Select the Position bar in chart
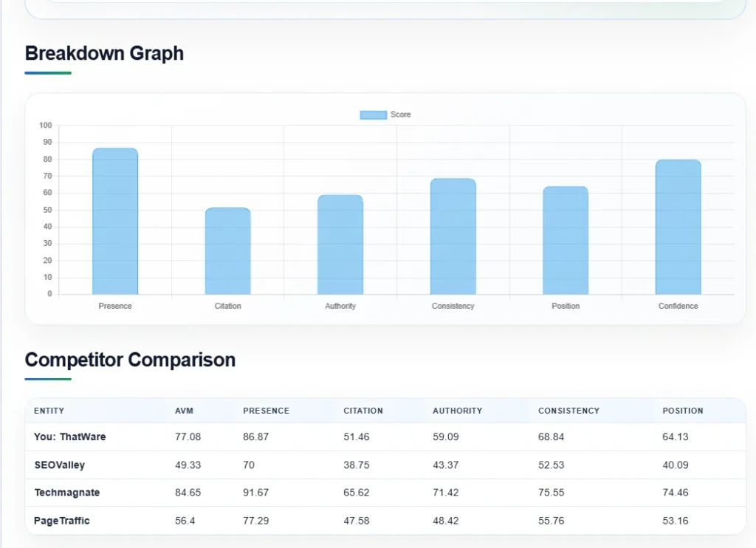This screenshot has height=548, width=756. [566, 240]
